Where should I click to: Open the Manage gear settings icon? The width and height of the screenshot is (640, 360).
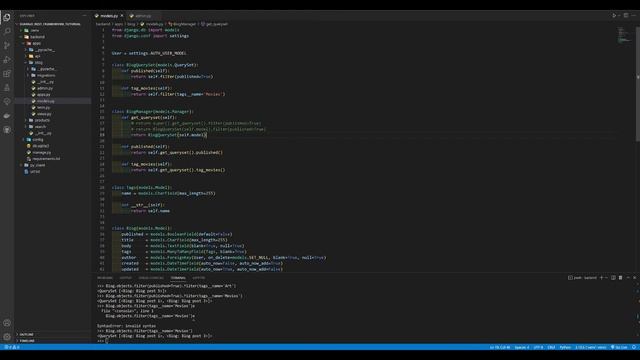7,337
